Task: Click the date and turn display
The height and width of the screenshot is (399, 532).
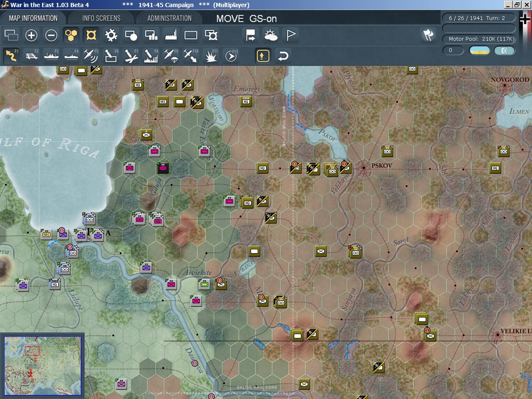Action: click(x=479, y=18)
